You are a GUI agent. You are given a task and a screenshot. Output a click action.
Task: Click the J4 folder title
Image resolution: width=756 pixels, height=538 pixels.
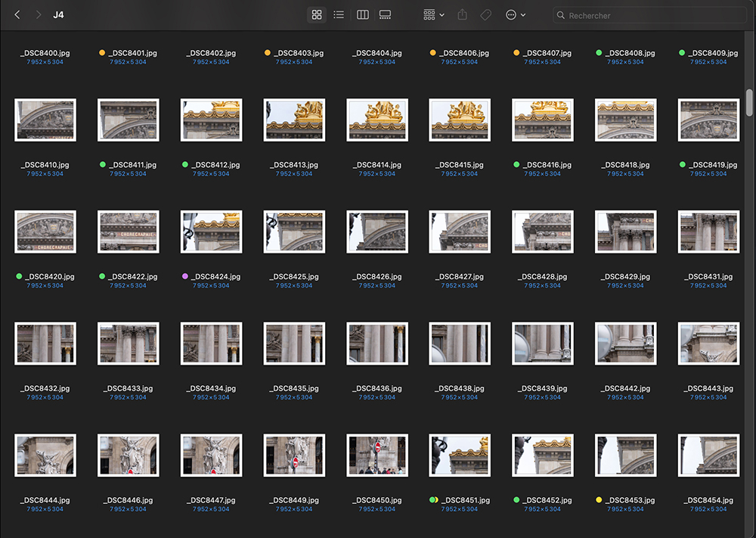coord(58,15)
